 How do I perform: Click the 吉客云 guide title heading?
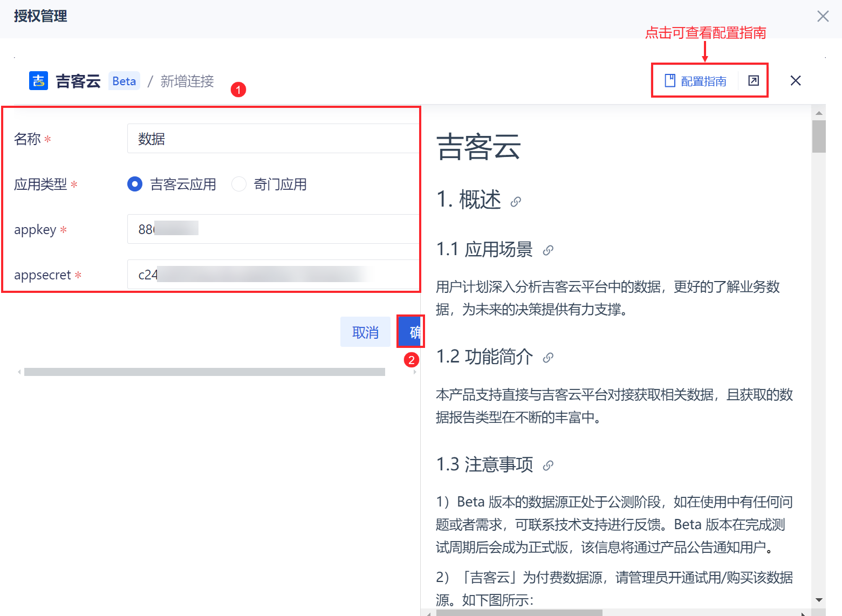tap(478, 147)
